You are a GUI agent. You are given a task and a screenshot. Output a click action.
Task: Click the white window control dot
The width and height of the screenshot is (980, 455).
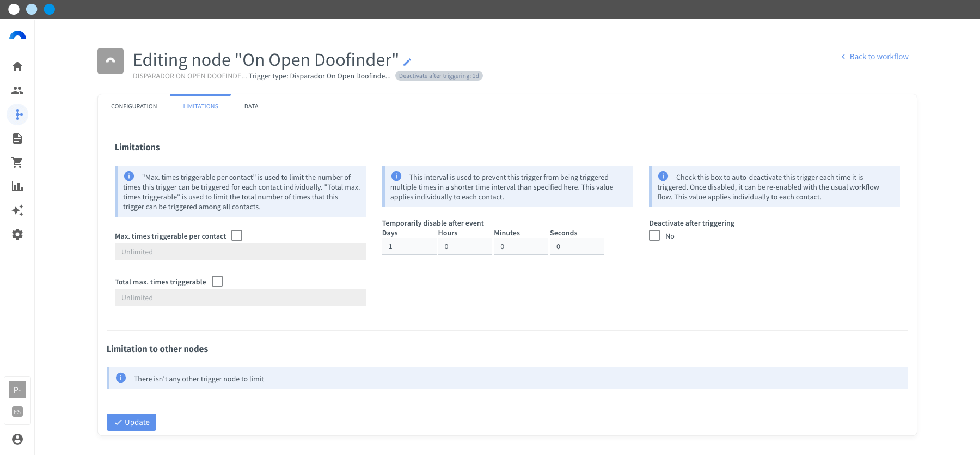point(14,9)
